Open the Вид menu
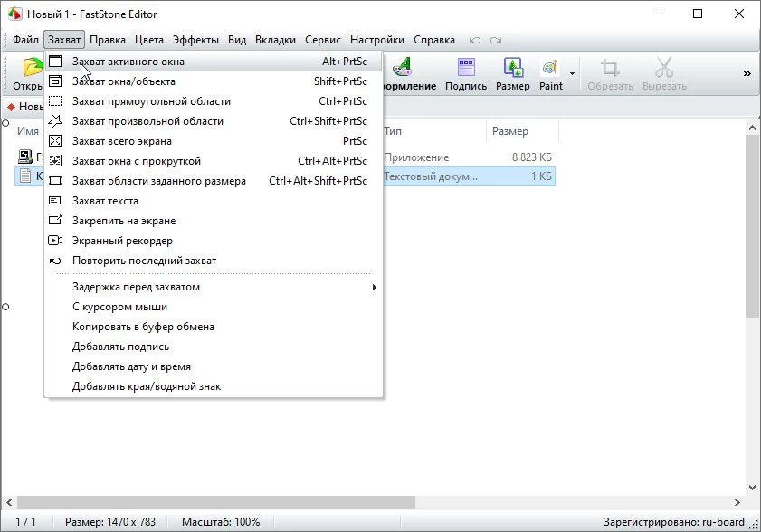The height and width of the screenshot is (532, 761). 237,40
